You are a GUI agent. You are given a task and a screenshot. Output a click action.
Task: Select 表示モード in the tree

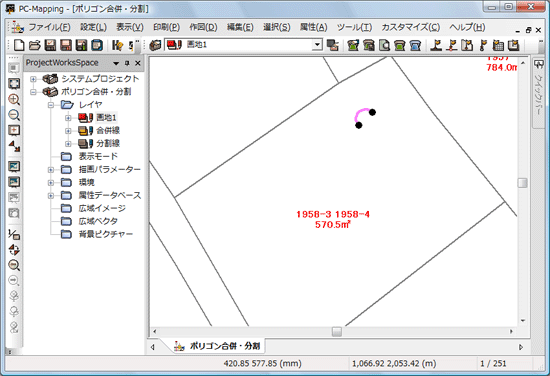pos(98,156)
